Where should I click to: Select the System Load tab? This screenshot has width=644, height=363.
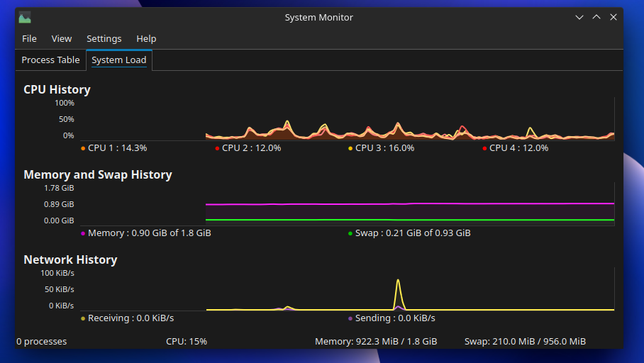[x=119, y=60]
